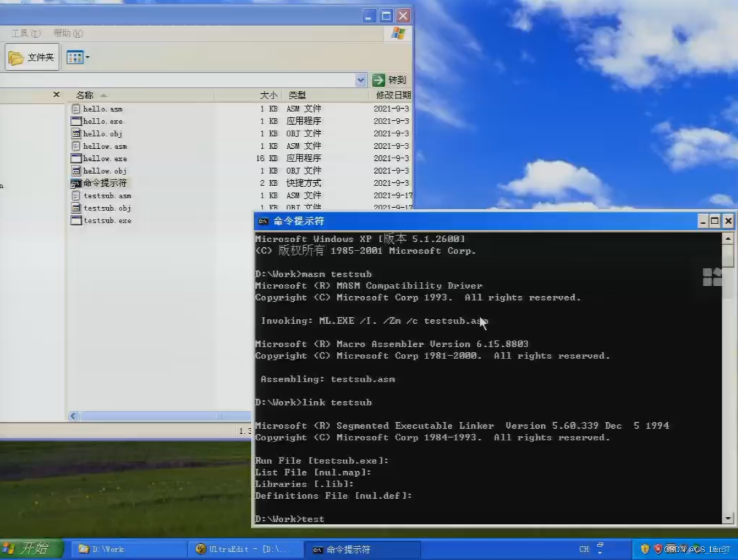
Task: Click 快捷方式 type cell
Action: point(304,183)
